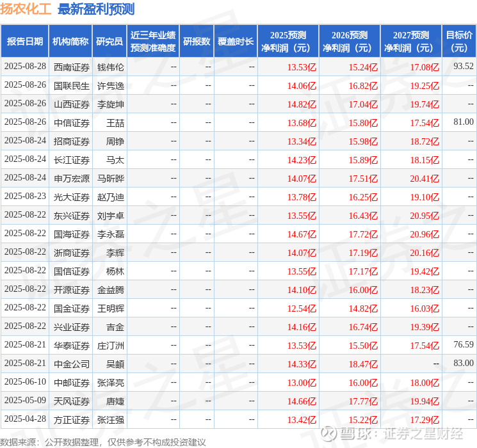Click 国信证券 institution cell
The image size is (477, 448).
[x=72, y=271]
